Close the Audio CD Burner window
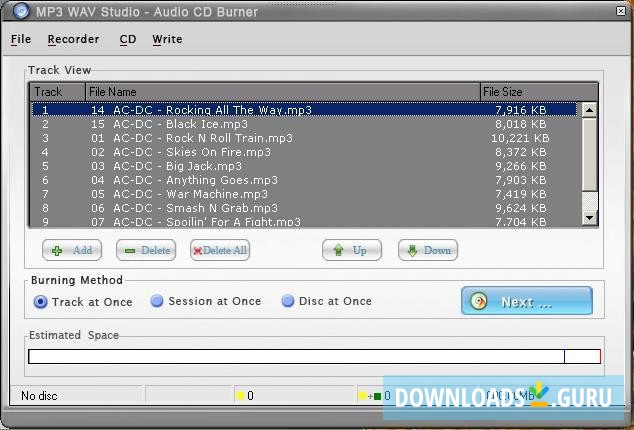This screenshot has height=430, width=634. point(621,11)
